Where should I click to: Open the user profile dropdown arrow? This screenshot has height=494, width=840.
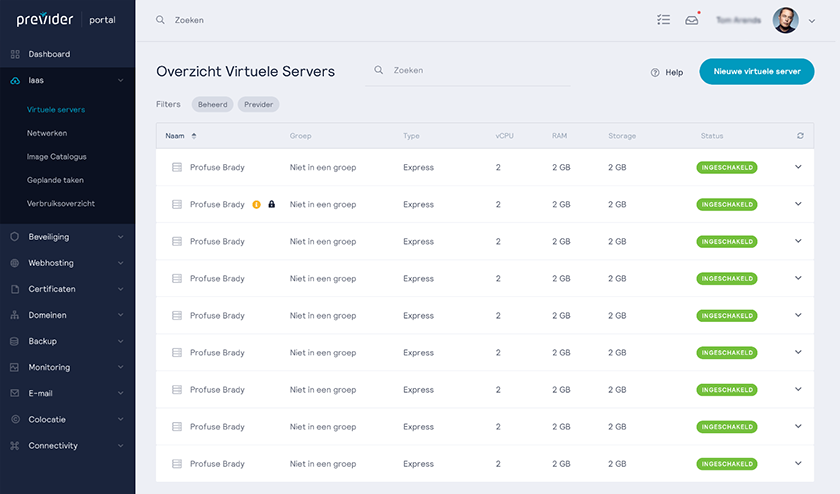point(811,20)
